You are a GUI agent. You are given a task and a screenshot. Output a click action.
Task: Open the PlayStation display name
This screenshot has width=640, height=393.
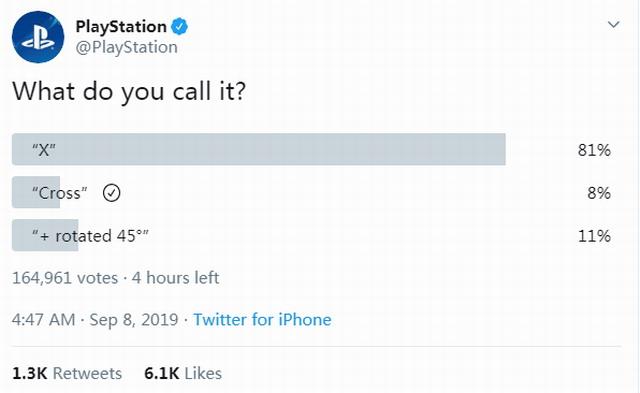click(121, 27)
